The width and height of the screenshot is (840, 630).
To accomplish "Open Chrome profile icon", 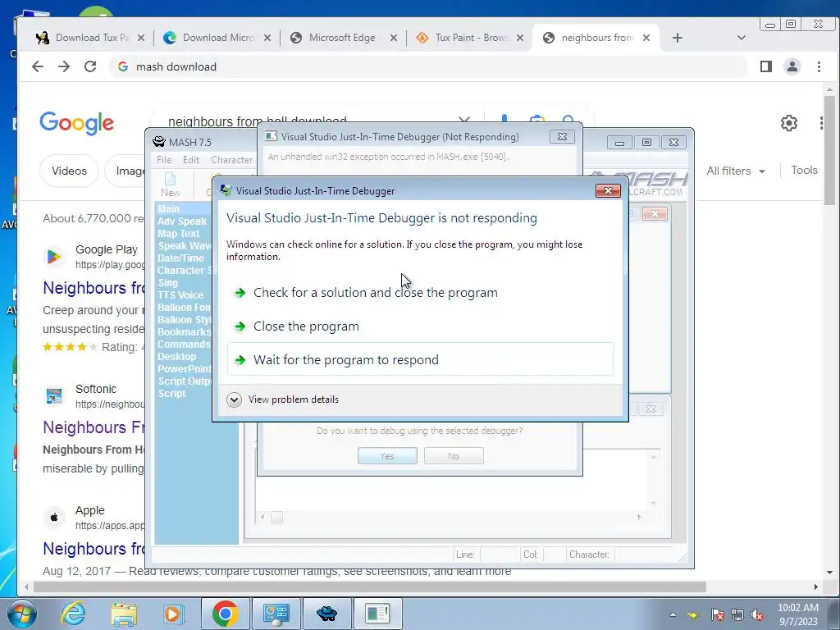I will coord(792,66).
